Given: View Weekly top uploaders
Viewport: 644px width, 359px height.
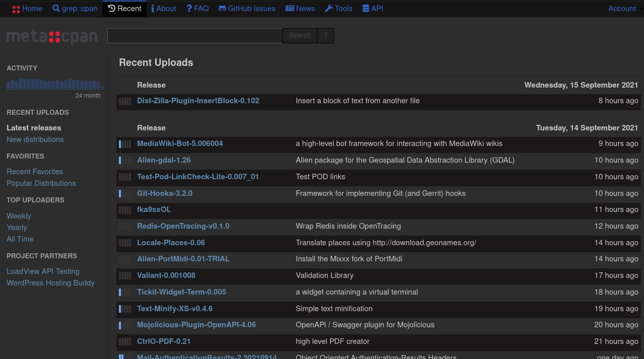Looking at the screenshot, I should [19, 216].
